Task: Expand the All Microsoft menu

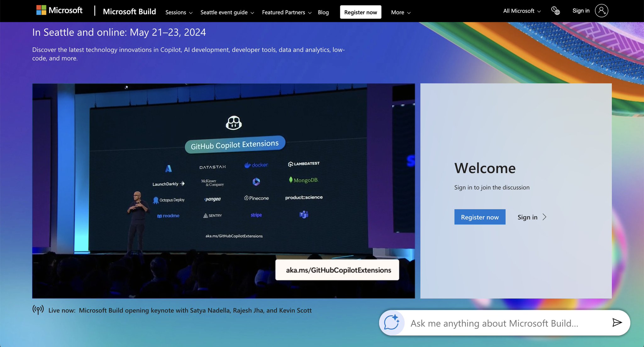Action: 522,11
